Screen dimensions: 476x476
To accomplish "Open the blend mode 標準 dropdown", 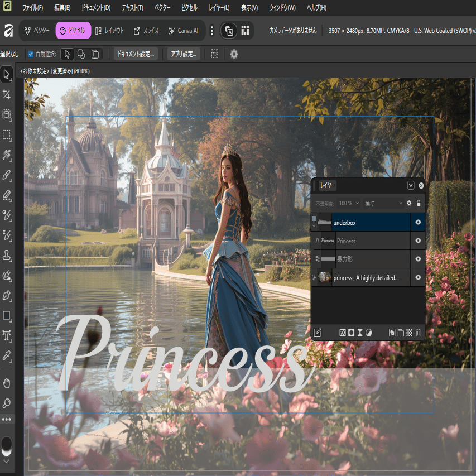I will [383, 203].
